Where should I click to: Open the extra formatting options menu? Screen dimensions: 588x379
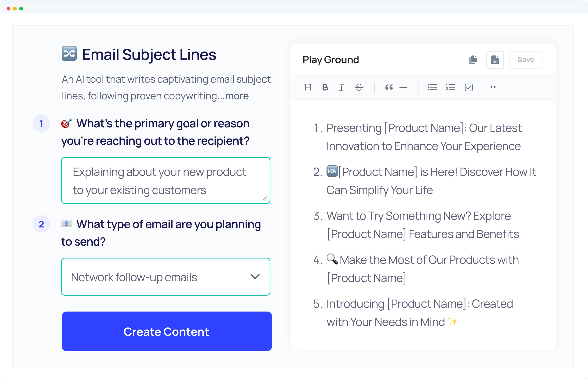pyautogui.click(x=493, y=87)
